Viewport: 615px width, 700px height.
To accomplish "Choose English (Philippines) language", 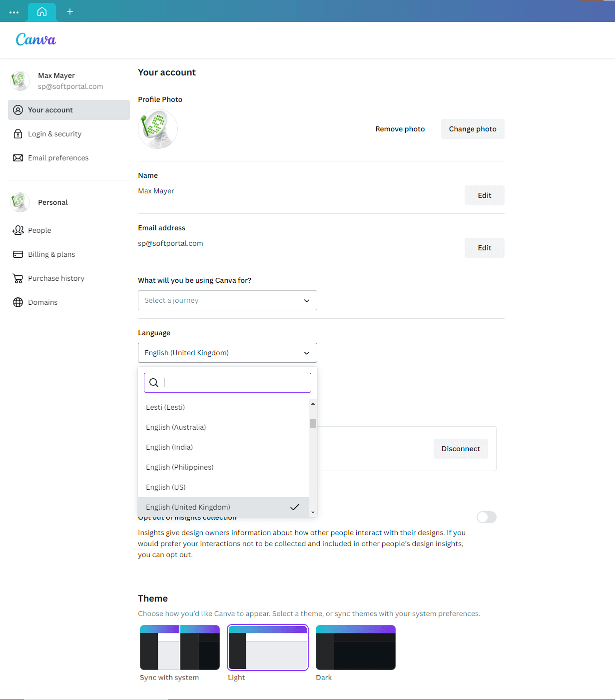I will click(223, 467).
